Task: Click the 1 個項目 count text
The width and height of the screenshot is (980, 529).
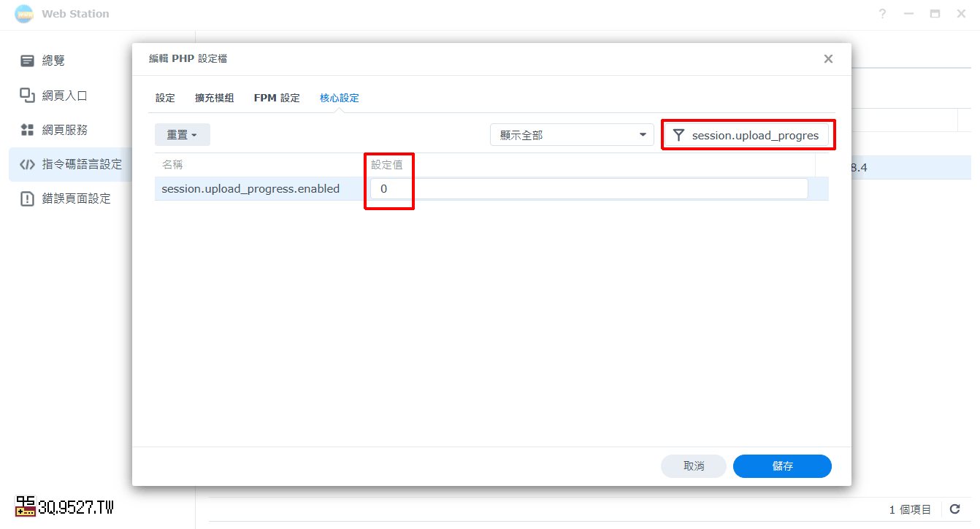Action: coord(910,509)
